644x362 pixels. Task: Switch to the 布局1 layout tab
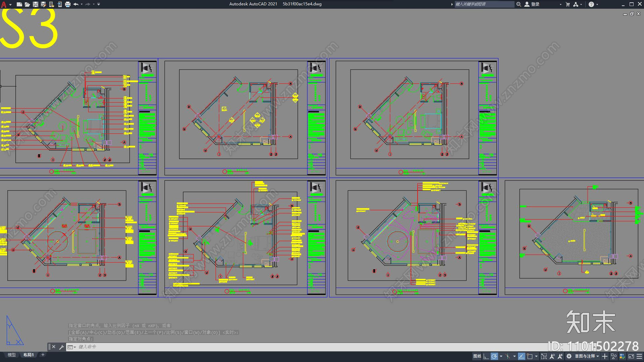[x=29, y=355]
